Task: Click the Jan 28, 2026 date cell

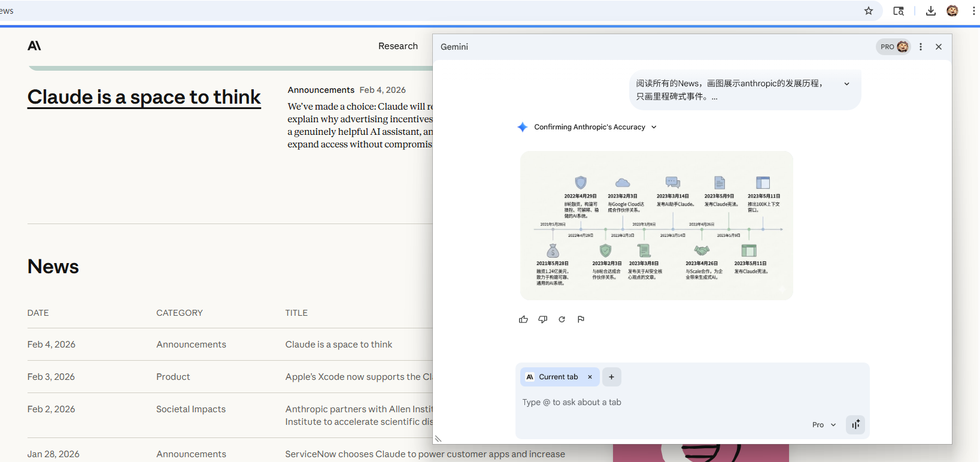Action: tap(53, 454)
